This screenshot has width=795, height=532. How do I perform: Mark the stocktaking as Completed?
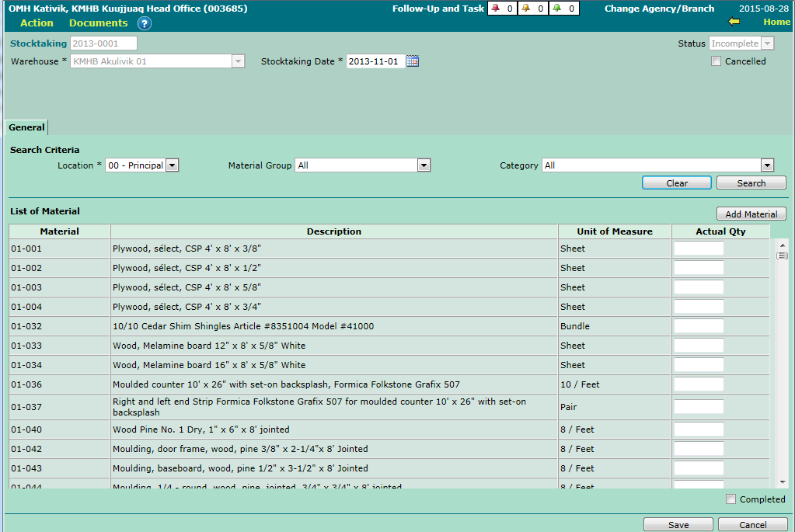tap(730, 499)
